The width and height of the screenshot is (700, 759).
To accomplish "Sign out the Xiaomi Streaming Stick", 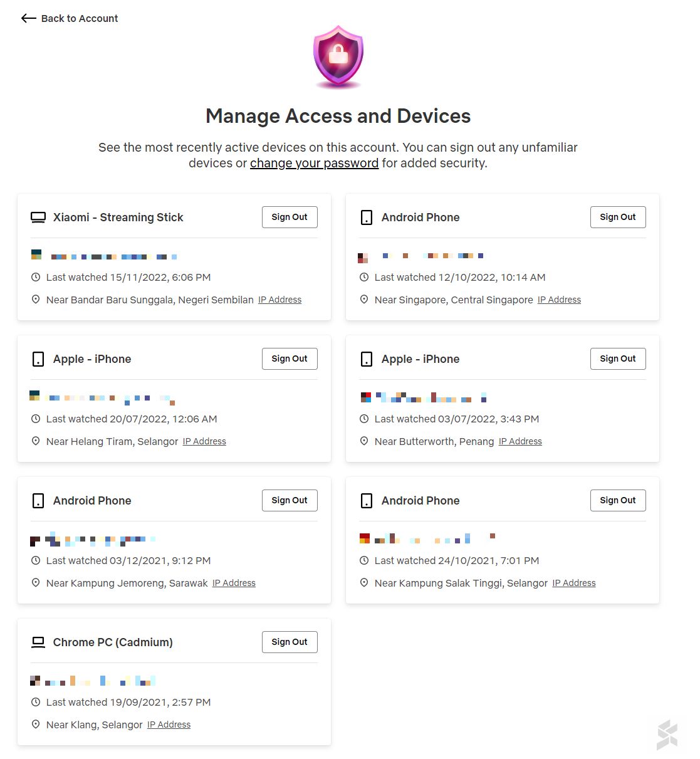I will click(290, 217).
